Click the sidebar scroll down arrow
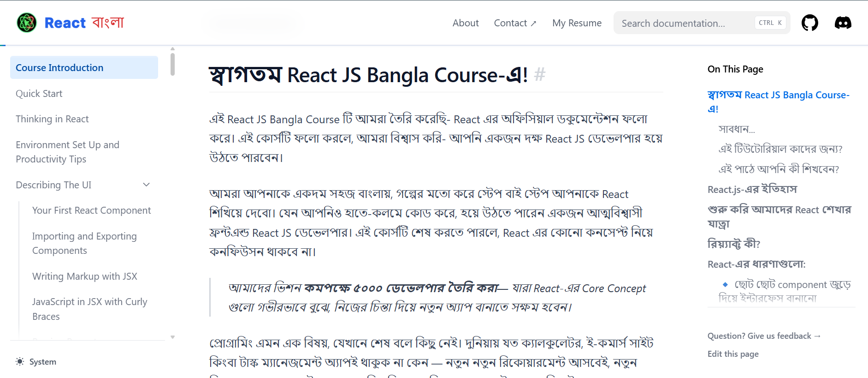 (x=172, y=337)
